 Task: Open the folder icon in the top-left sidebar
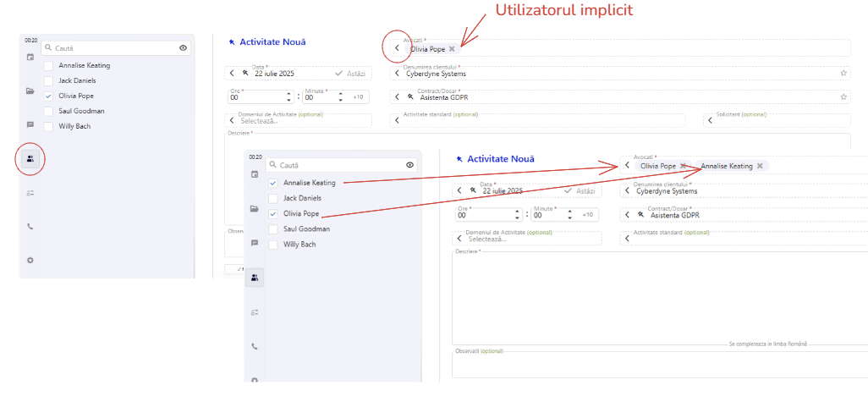[30, 91]
